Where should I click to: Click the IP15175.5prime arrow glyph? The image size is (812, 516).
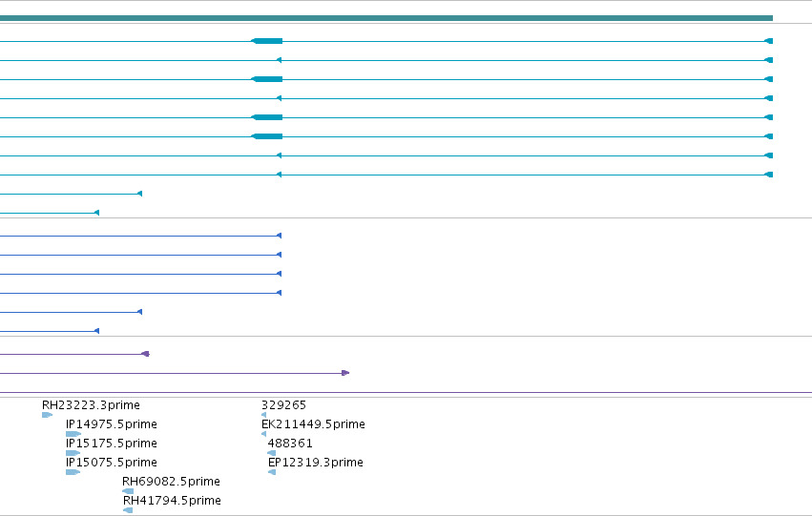point(73,453)
